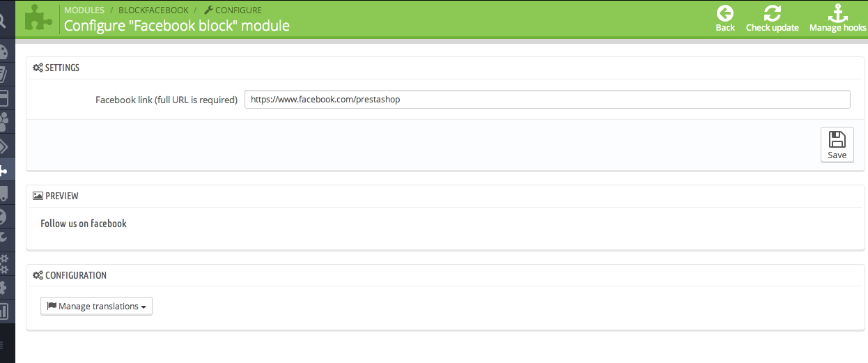Click the Save floppy disk button
868x363 pixels.
(x=837, y=145)
